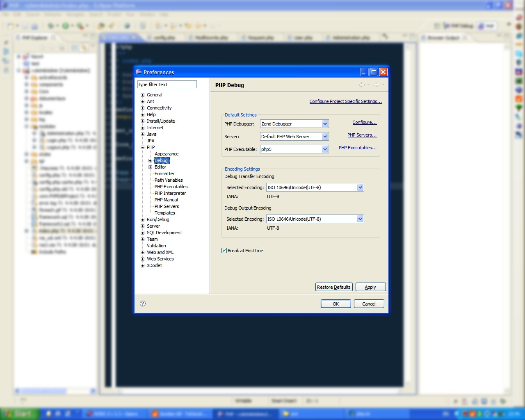Collapse the PHP tree node
Viewport: 525px width, 420px height.
(142, 147)
